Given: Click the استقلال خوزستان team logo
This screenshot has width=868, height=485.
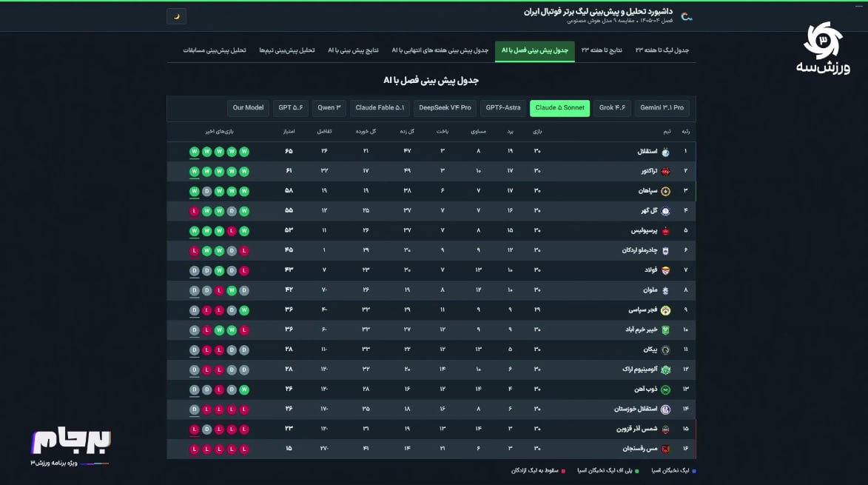Looking at the screenshot, I should [665, 409].
